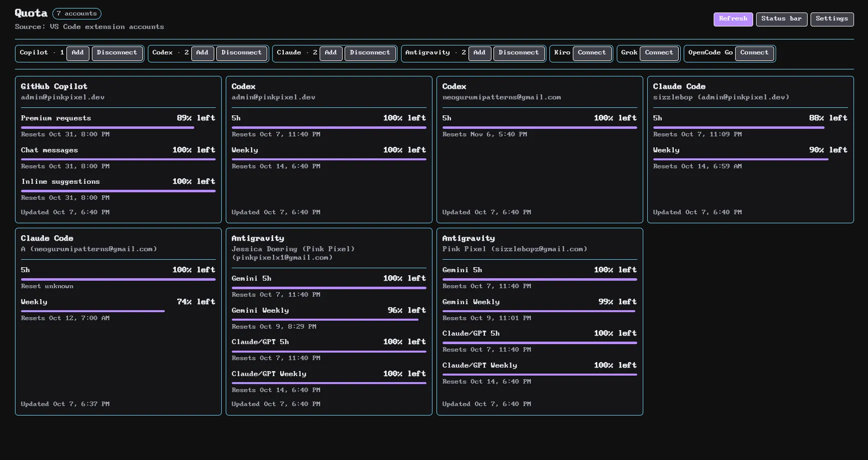This screenshot has width=868, height=460.
Task: Click the '90% left' Weekly value
Action: click(828, 150)
